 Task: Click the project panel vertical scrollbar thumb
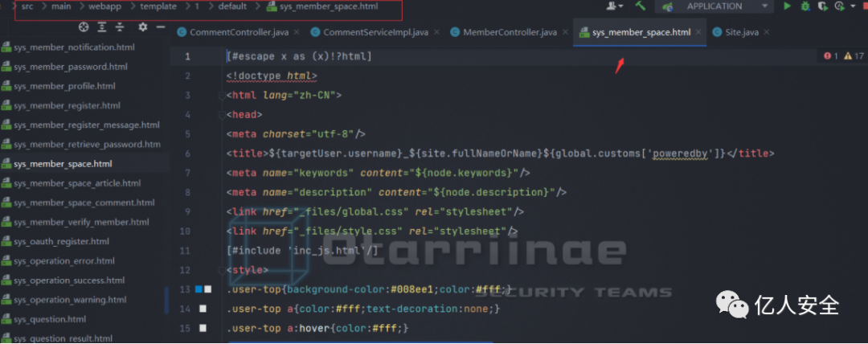pos(166,300)
